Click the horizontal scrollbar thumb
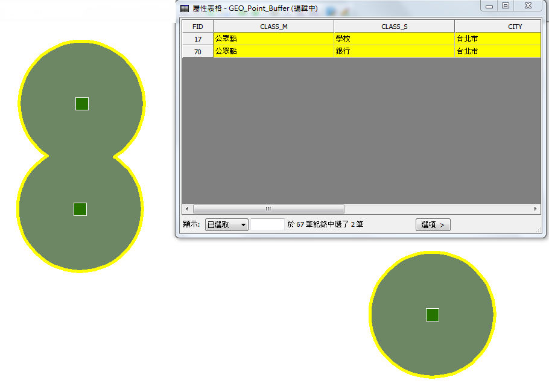The width and height of the screenshot is (549, 392). (x=268, y=209)
